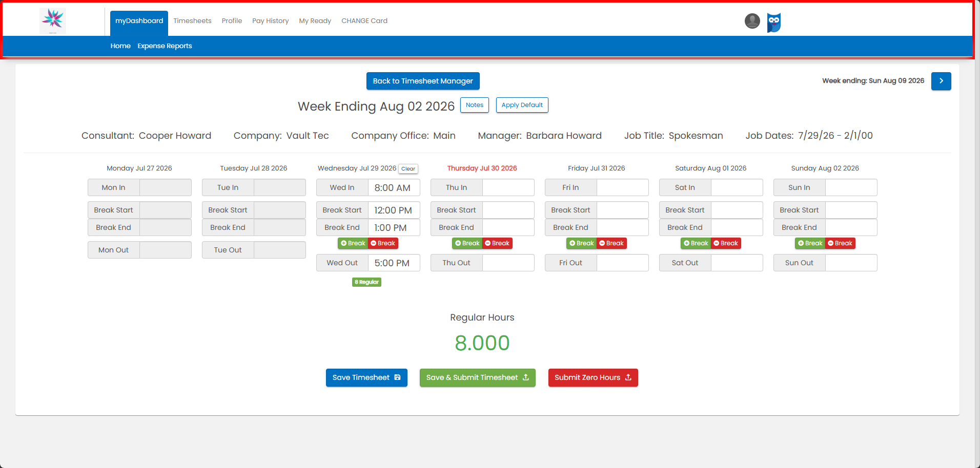
Task: Open the Pay History tab
Action: (271, 21)
